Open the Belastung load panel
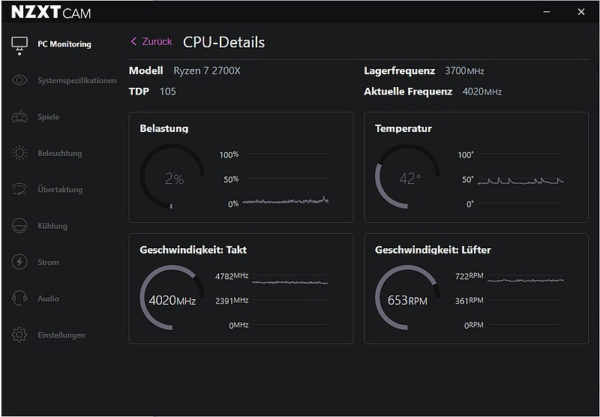Viewport: 600px width, 417px height. point(241,167)
